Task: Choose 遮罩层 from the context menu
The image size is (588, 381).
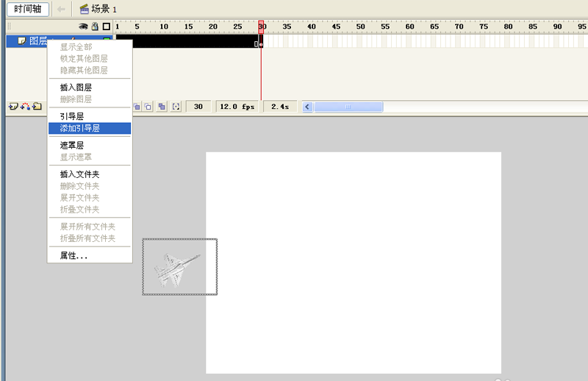Action: tap(90, 146)
